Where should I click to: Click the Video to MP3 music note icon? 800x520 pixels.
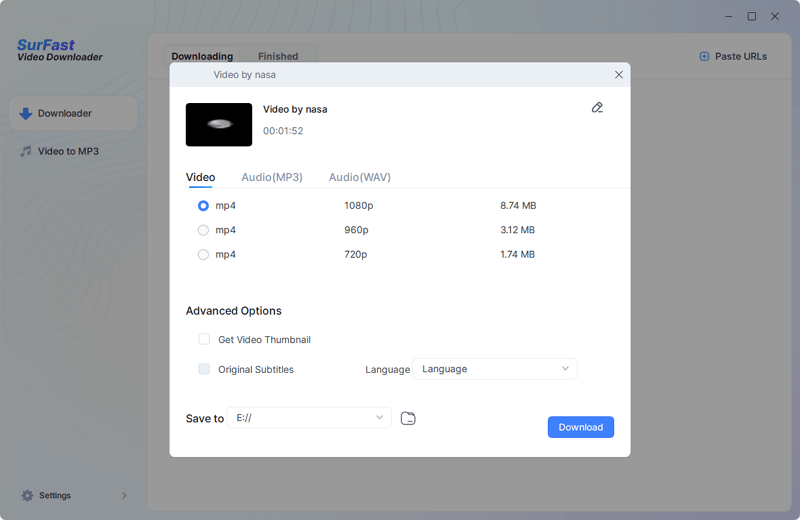[x=26, y=151]
